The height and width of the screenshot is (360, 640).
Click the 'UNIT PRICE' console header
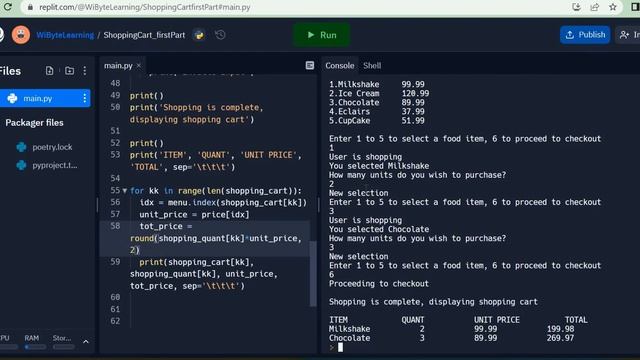497,320
